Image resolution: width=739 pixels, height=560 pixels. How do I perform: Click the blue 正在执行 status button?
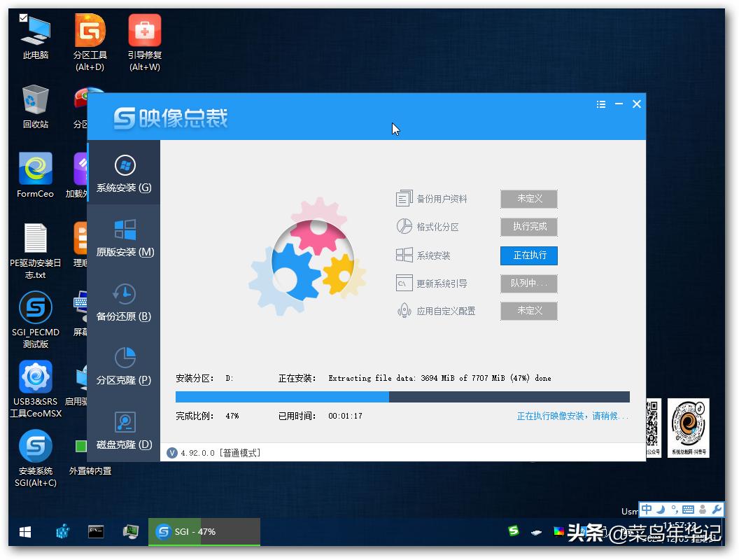tap(528, 255)
